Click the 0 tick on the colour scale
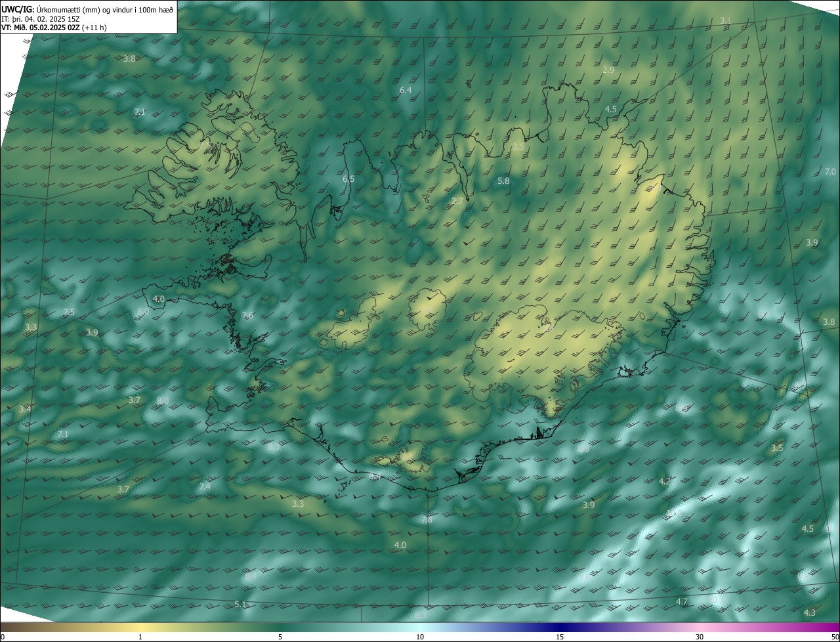This screenshot has height=642, width=840. [2, 637]
